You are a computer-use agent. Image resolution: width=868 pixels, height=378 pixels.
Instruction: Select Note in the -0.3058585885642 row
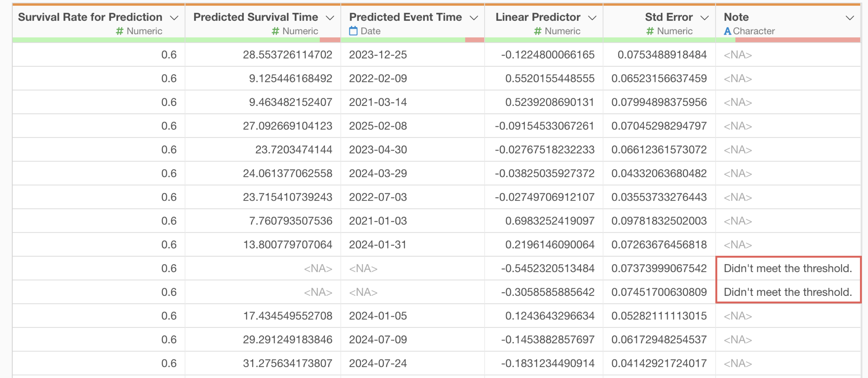[788, 292]
